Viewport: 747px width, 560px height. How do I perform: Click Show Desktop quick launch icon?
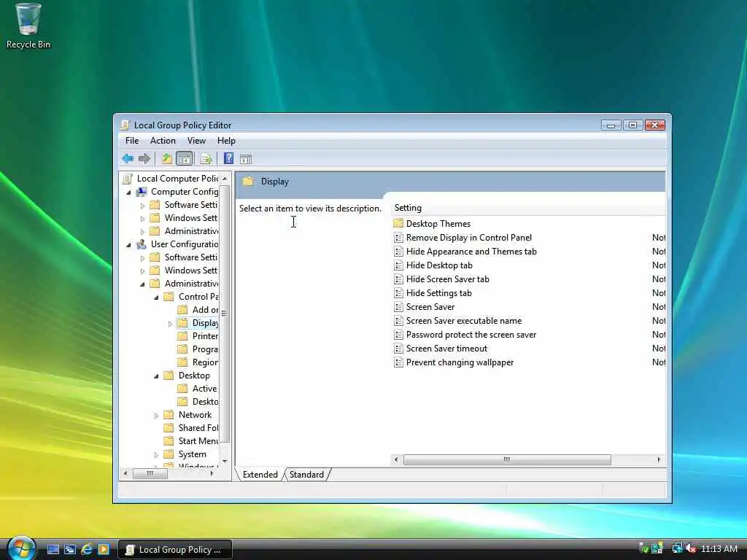[53, 549]
